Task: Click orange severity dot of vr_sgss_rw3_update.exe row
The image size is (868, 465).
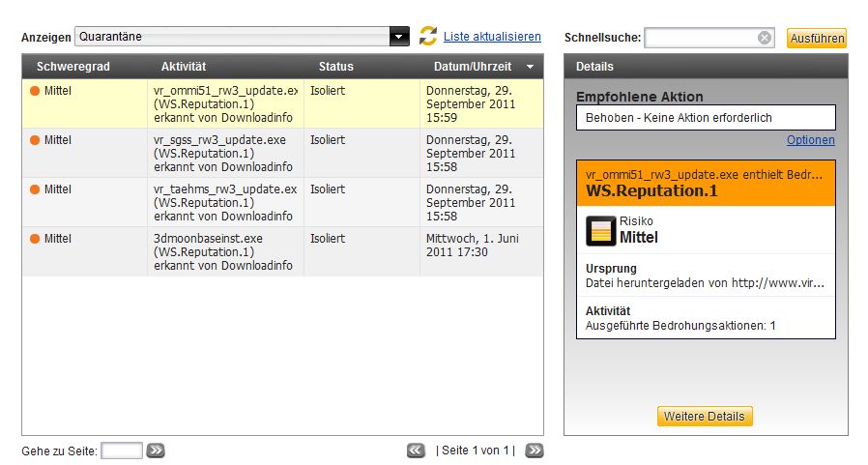Action: click(x=35, y=140)
